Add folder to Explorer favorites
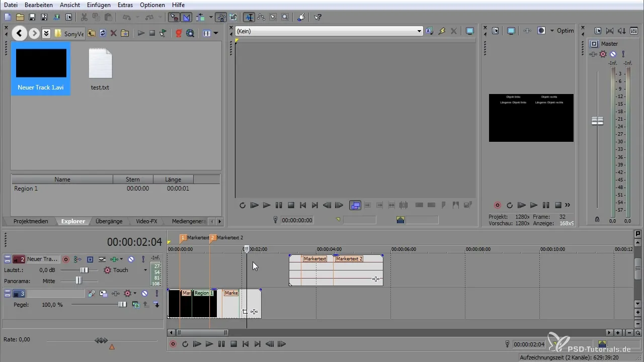Image resolution: width=644 pixels, height=362 pixels. point(124,33)
